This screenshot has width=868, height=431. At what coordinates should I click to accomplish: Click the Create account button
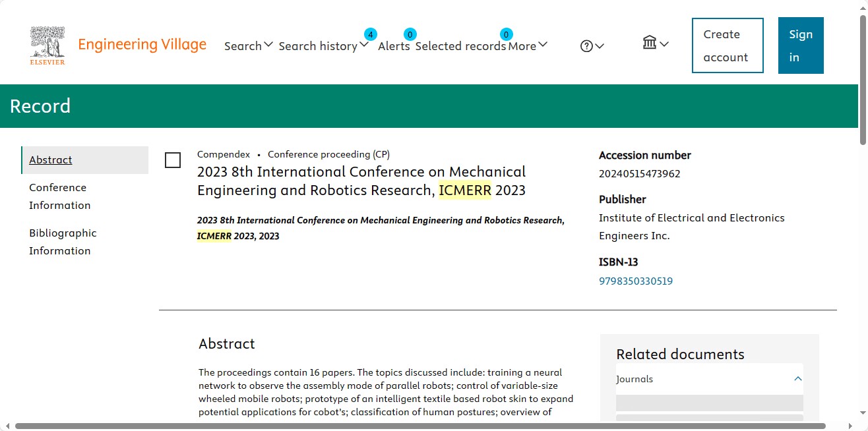tap(728, 45)
